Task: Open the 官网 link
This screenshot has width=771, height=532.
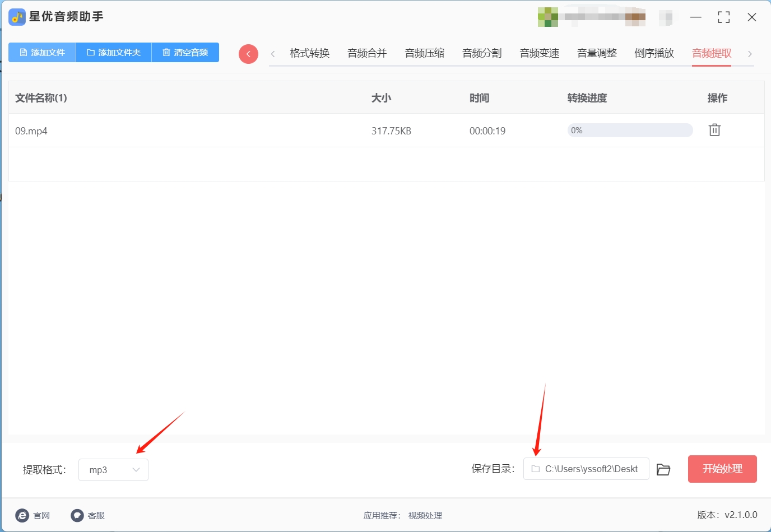Action: point(32,515)
